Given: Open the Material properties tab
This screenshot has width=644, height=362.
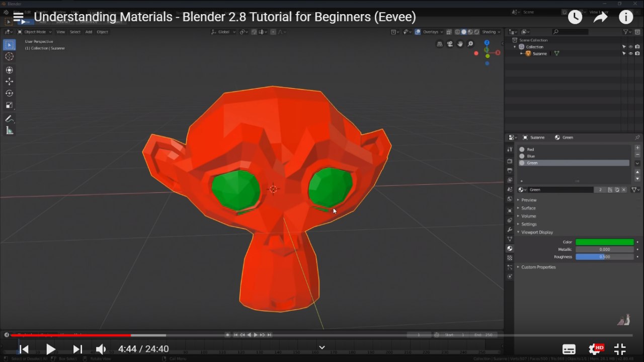Looking at the screenshot, I should (x=510, y=248).
